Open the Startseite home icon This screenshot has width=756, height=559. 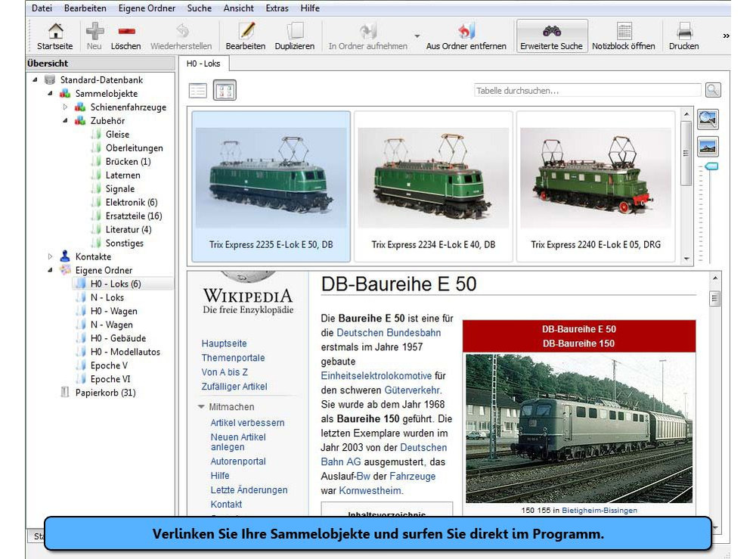55,31
